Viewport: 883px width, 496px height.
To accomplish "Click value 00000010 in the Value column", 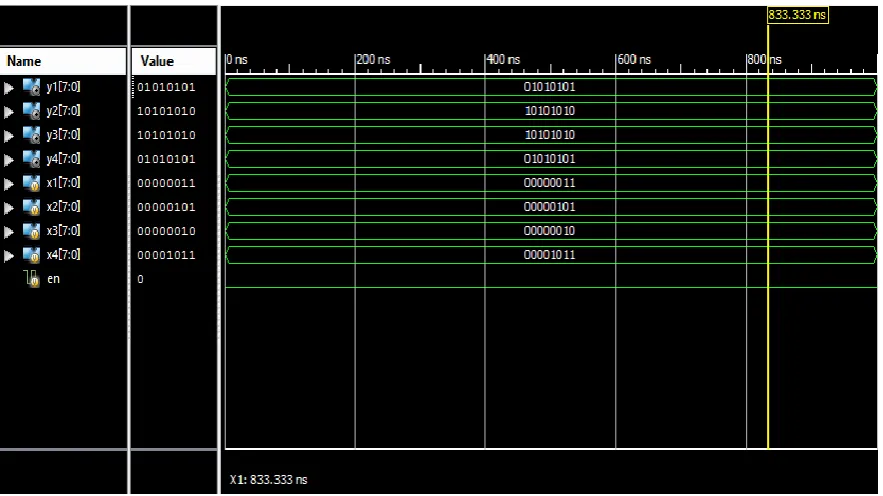I will 166,231.
